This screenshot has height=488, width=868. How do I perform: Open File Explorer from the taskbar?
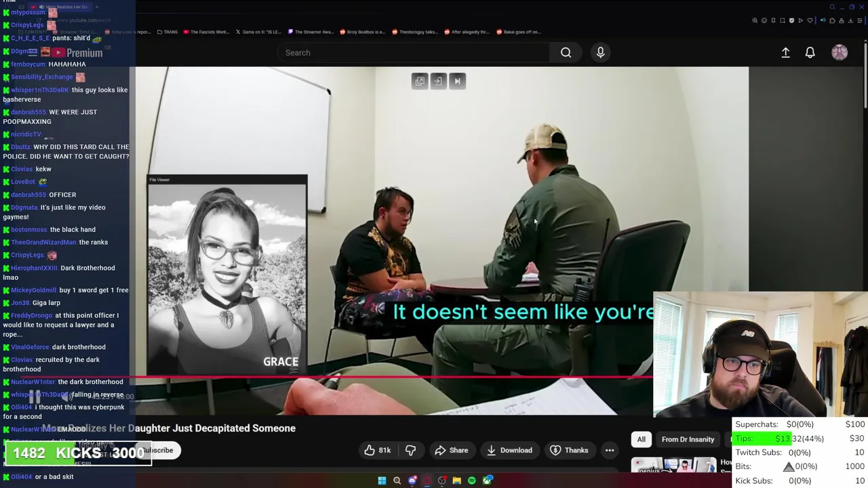pos(457,481)
